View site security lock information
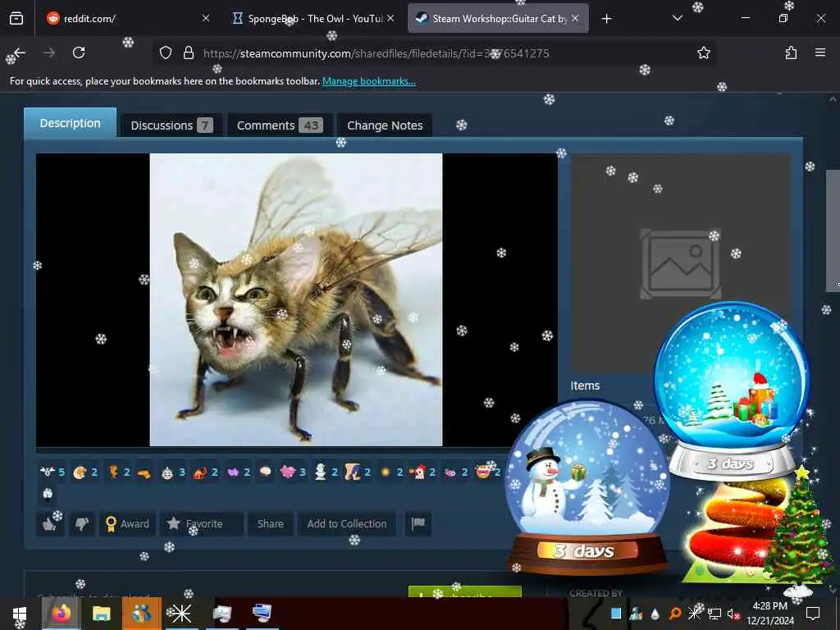The image size is (840, 630). click(189, 53)
